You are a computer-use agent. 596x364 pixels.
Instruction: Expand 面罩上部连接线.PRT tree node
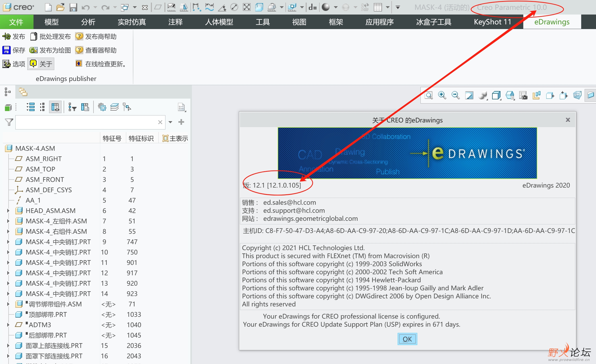point(8,346)
